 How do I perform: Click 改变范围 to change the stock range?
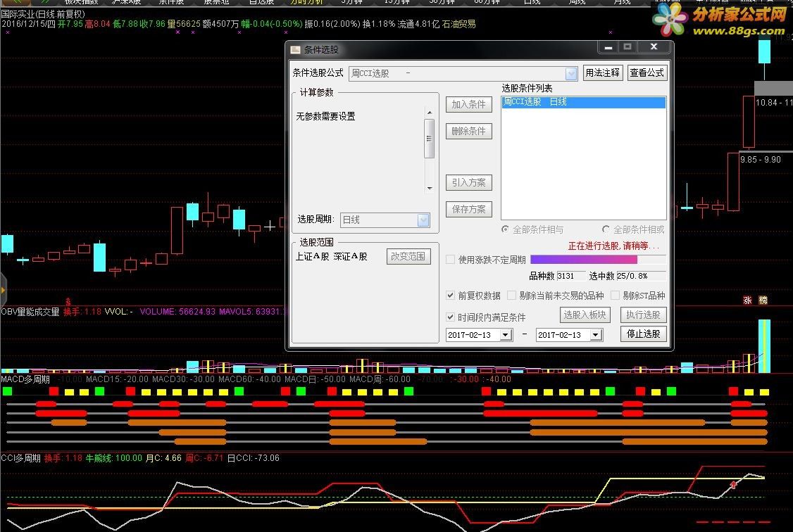pos(408,257)
